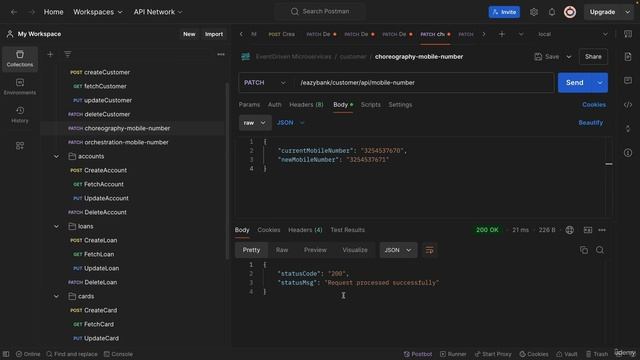Click the collections list vertical scrollbar
This screenshot has height=360, width=640.
[x=227, y=171]
